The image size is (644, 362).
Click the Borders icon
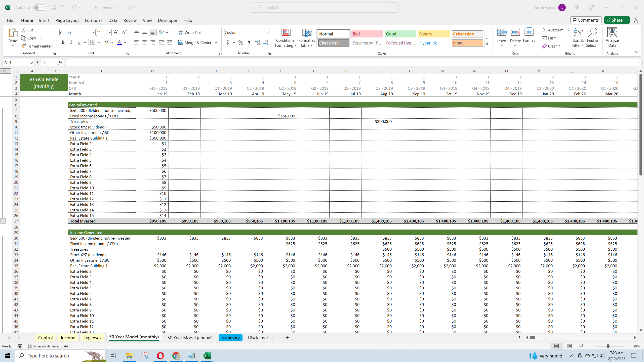93,42
